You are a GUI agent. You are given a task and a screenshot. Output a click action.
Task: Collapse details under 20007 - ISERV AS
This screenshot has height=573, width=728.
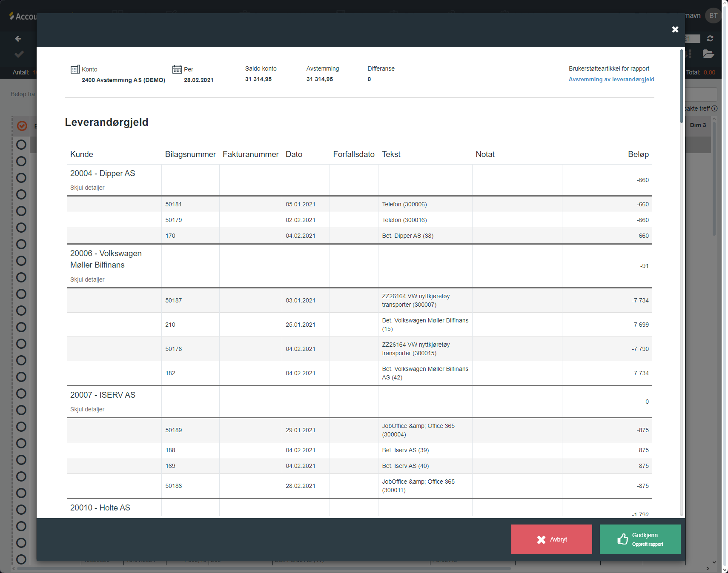pyautogui.click(x=87, y=409)
